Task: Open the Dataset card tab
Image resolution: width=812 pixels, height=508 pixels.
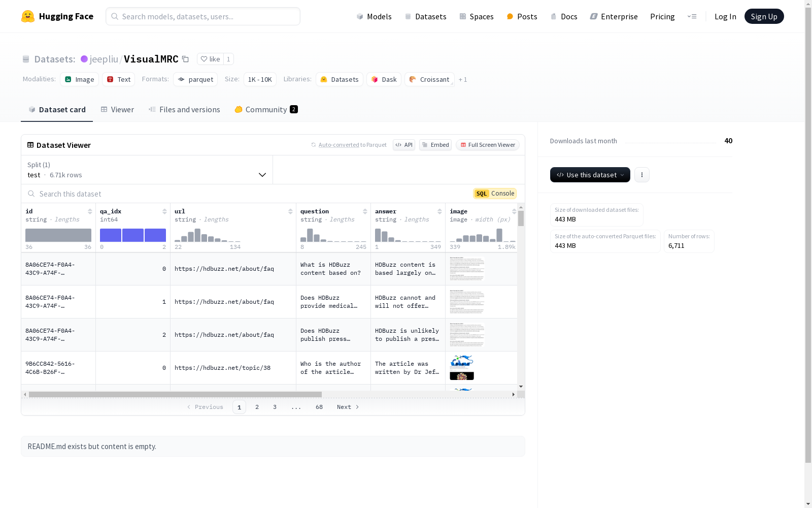Action: pos(57,110)
